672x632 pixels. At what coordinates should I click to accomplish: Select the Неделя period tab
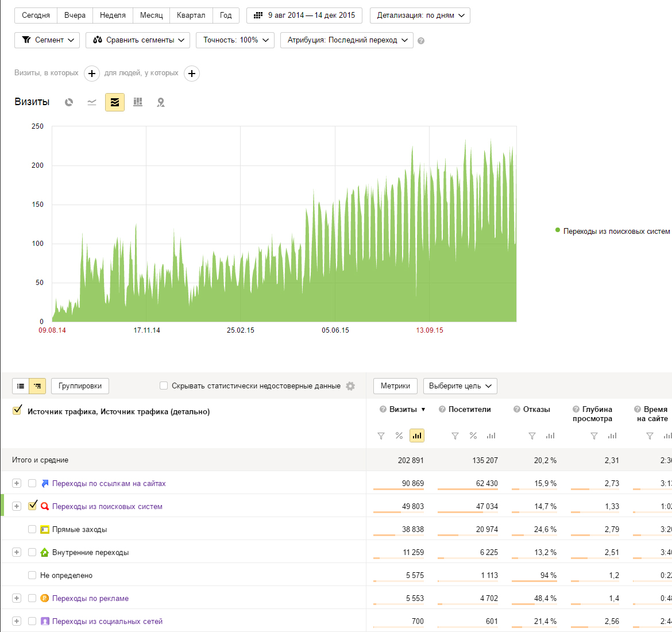113,16
